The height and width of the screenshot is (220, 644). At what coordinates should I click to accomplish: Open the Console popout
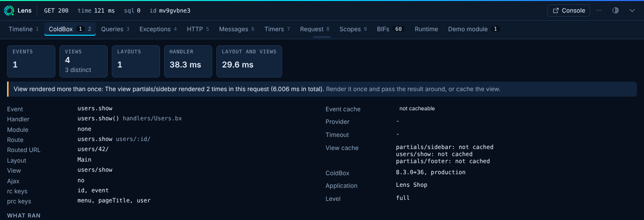point(569,11)
